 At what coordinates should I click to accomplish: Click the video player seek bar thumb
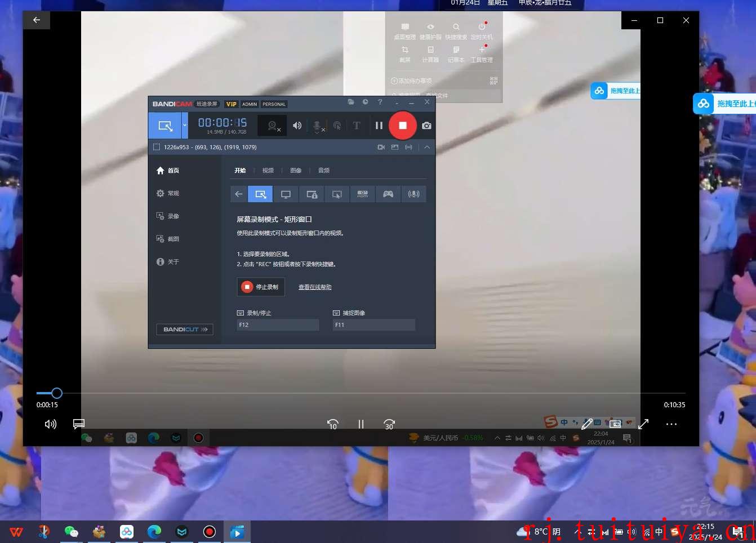point(57,393)
